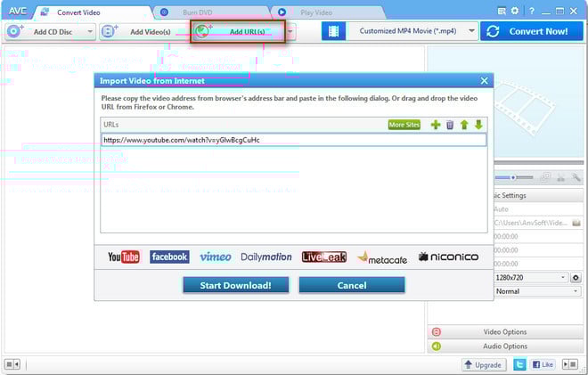Toggle right panel with bottom-right icon
The height and width of the screenshot is (375, 588).
[570, 364]
